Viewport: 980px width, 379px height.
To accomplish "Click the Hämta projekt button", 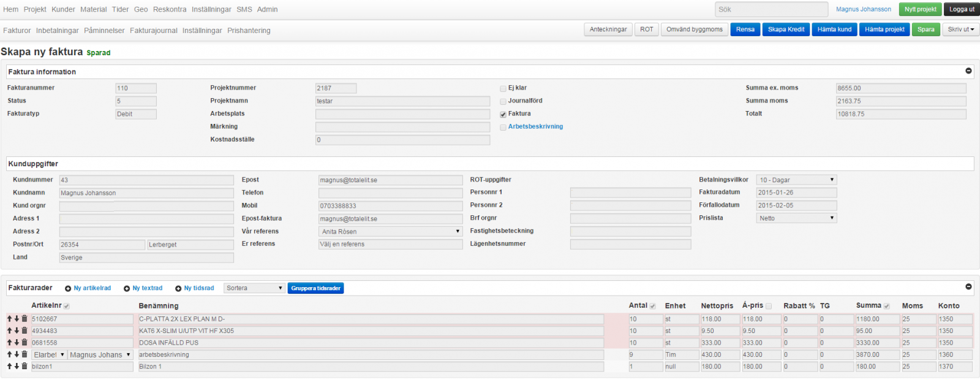I will [x=884, y=29].
